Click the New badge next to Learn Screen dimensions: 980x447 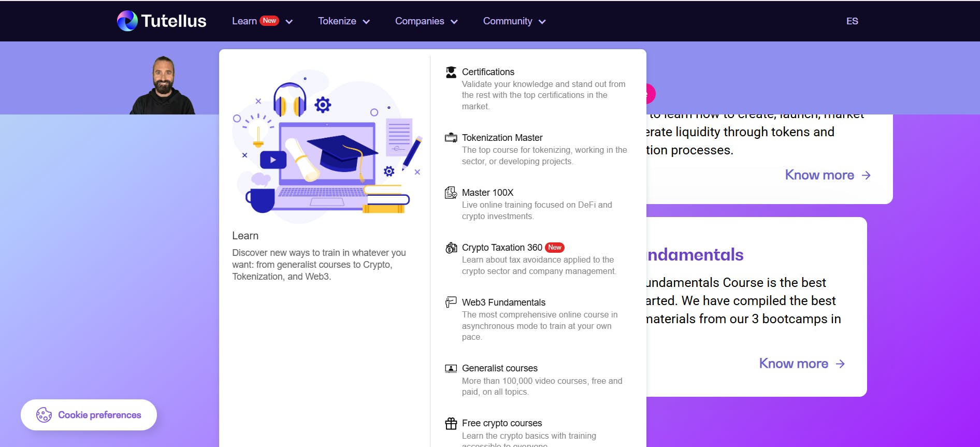coord(269,21)
